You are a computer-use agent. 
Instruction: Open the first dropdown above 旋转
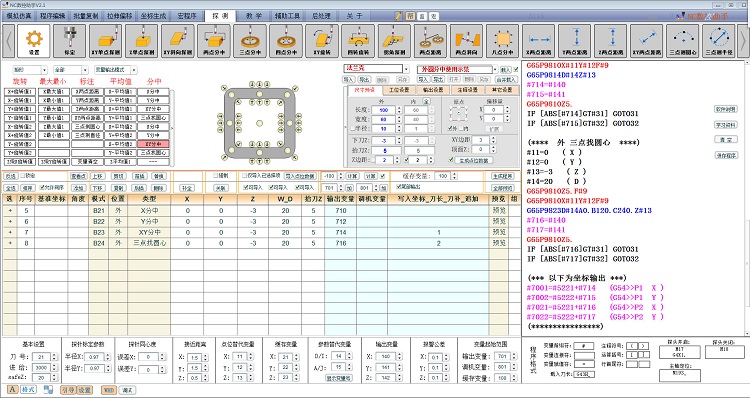click(x=30, y=70)
